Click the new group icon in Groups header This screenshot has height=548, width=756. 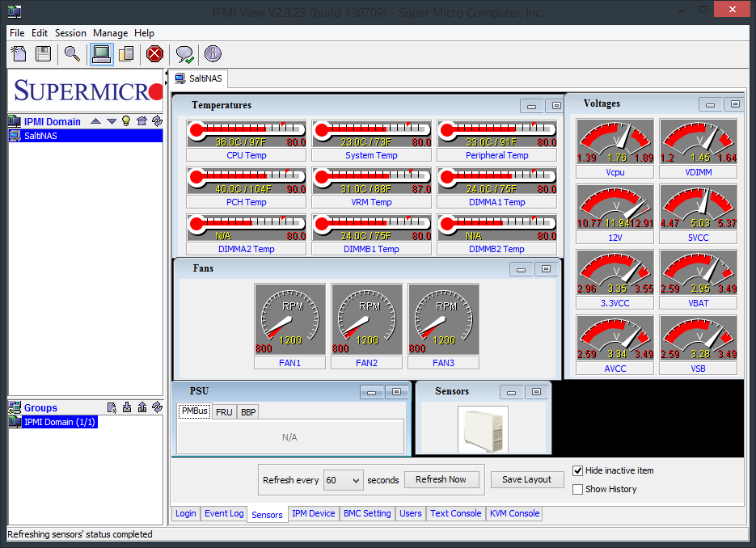tap(112, 407)
